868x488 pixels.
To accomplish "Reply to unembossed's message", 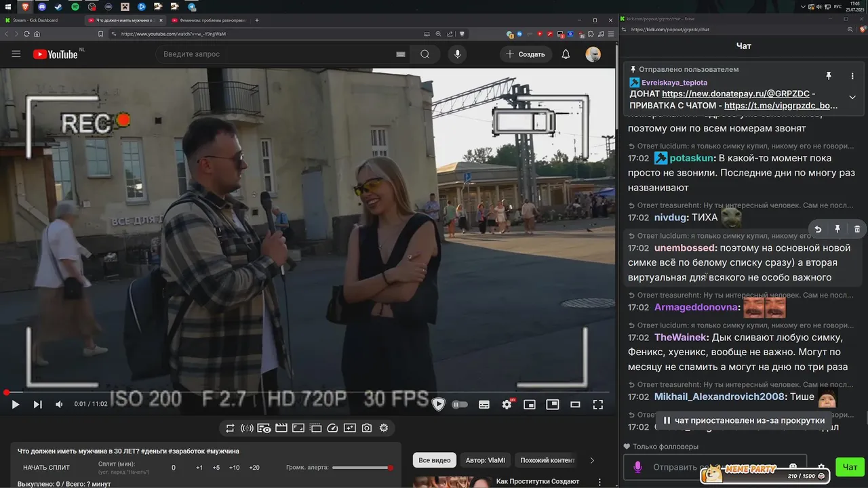I will (x=818, y=229).
